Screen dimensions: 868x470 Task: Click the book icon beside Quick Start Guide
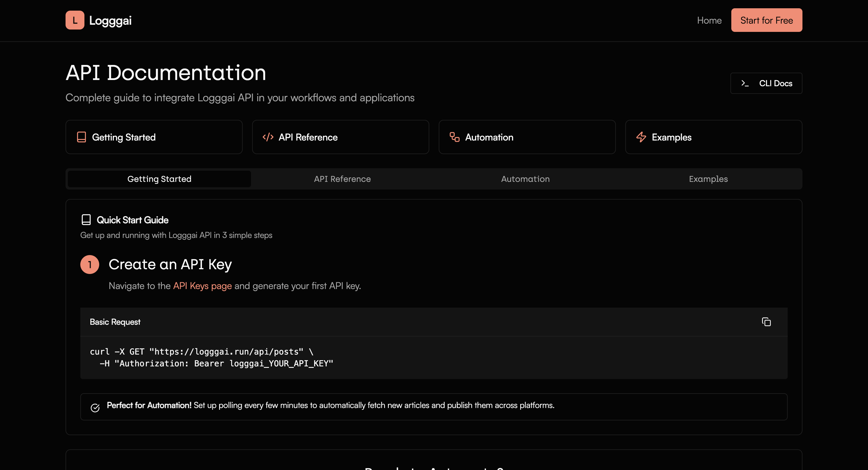tap(86, 220)
